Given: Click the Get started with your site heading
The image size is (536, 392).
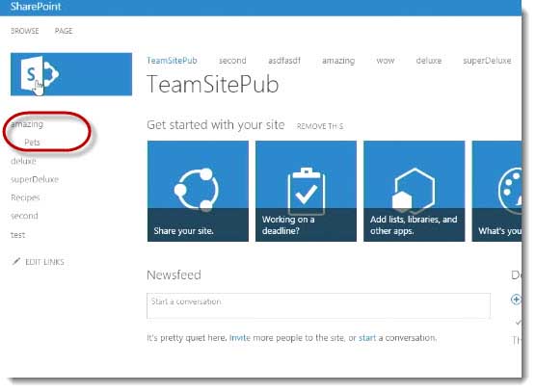Looking at the screenshot, I should coord(215,125).
